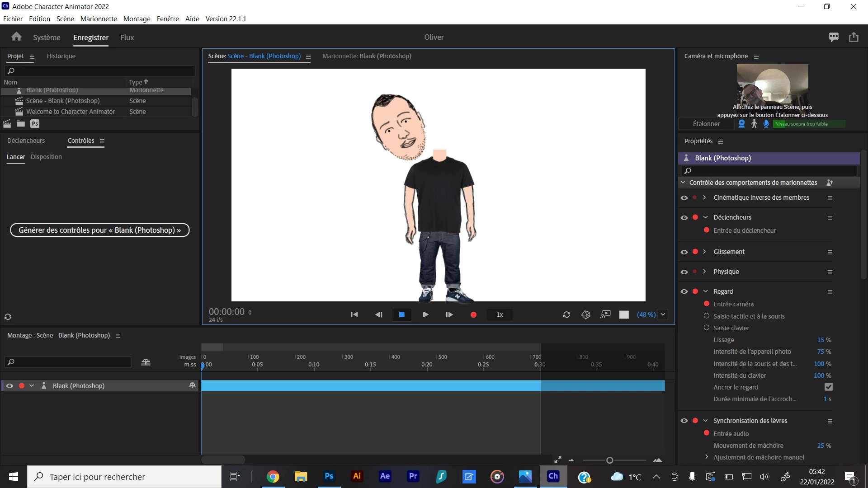The width and height of the screenshot is (868, 488).
Task: Expand the Glissement behavior
Action: [x=704, y=252]
